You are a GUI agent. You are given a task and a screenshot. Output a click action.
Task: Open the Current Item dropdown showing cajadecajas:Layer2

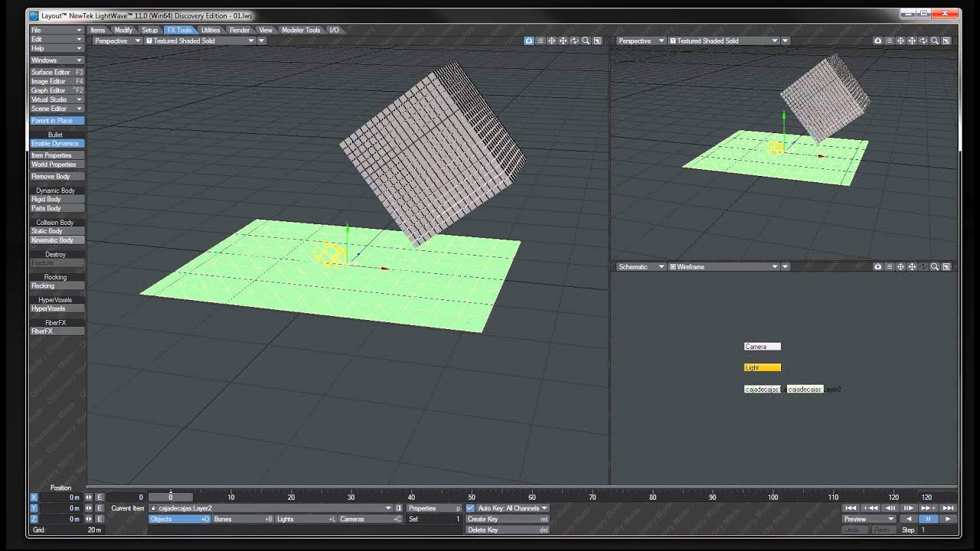(x=271, y=508)
